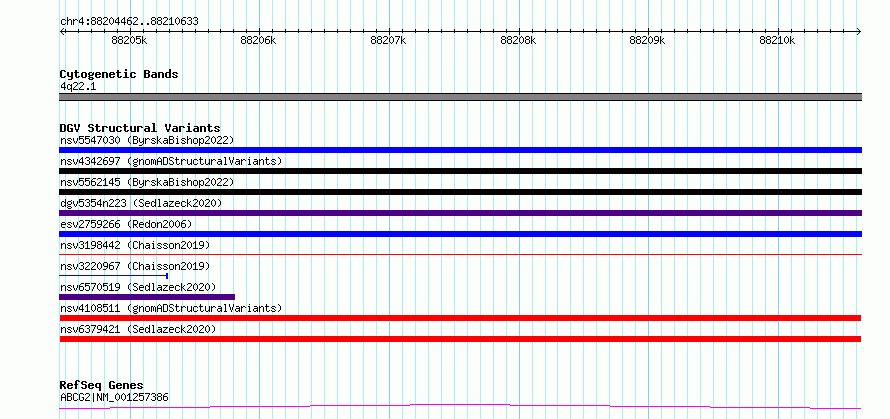Select variant label nsv5562145 (ByrskaBishop2022)
The width and height of the screenshot is (890, 419).
coord(147,182)
